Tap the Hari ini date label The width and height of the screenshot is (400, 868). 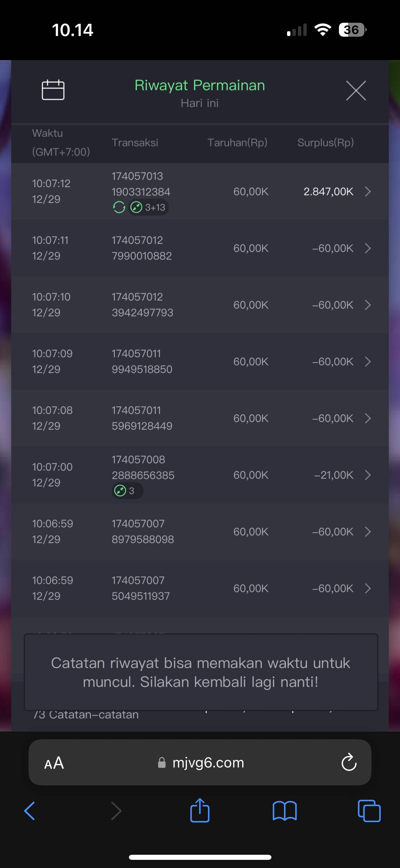tap(199, 103)
